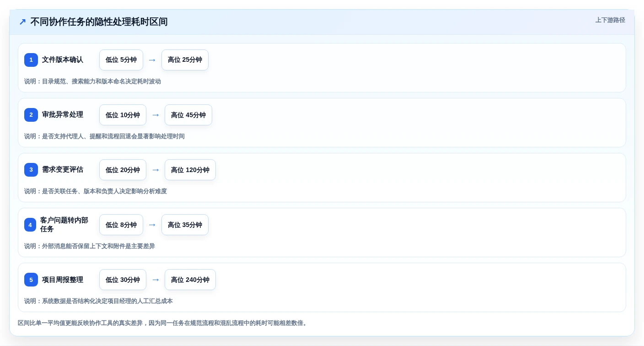Click the 高位 25分钟 chip
This screenshot has width=644, height=346.
(185, 60)
